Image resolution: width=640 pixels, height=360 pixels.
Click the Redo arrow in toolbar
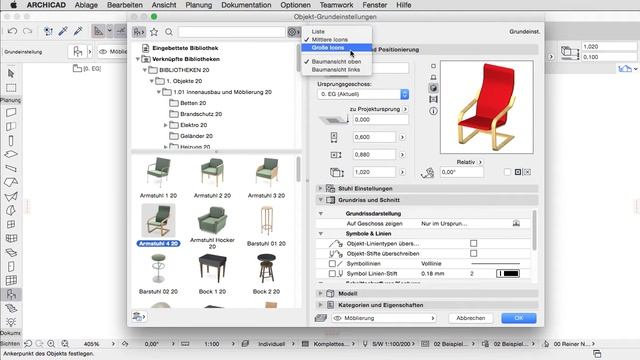27,31
